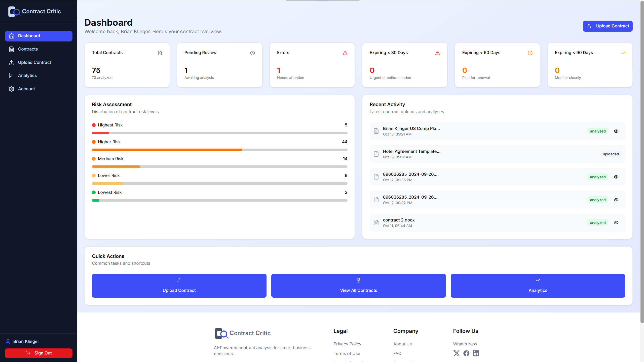Click the LinkedIn icon in the footer
This screenshot has height=362, width=644.
[x=476, y=353]
